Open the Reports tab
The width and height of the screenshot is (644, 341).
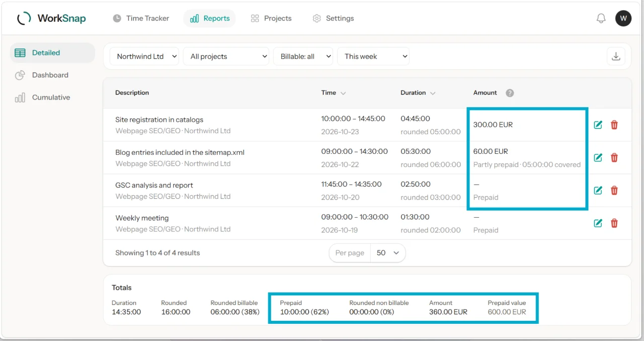[210, 18]
